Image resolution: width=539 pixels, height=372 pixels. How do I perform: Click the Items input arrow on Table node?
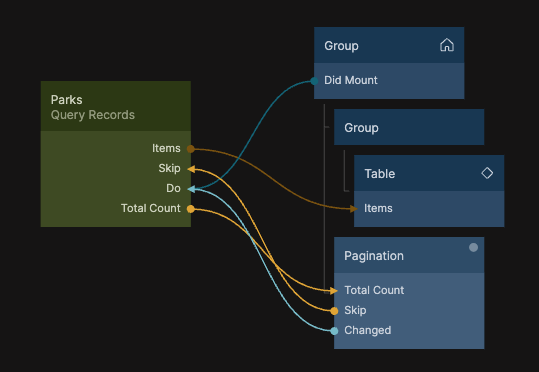354,209
